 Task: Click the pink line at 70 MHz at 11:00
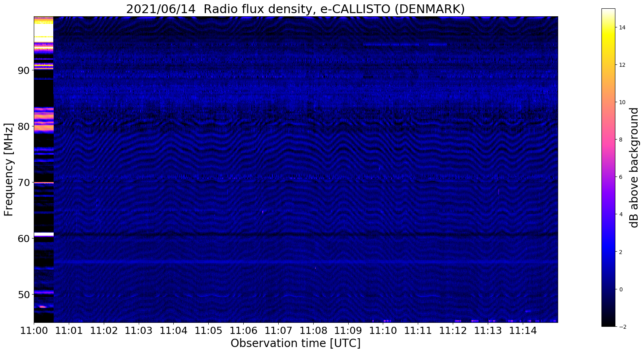pos(44,183)
